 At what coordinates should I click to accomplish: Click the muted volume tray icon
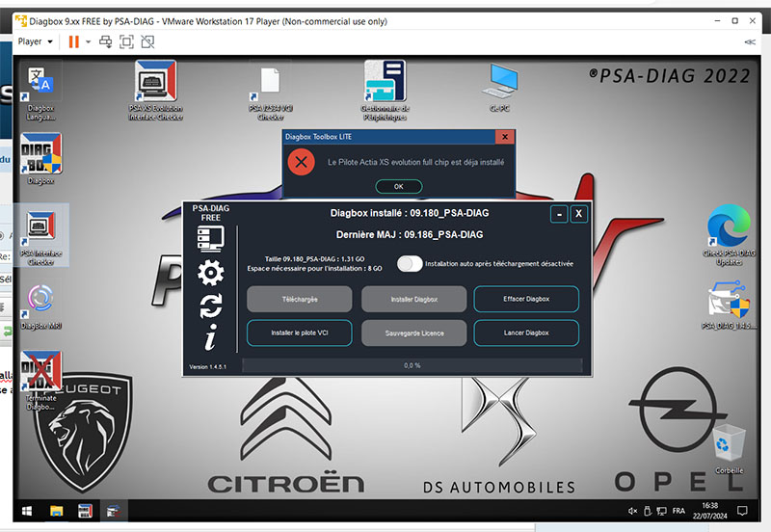click(x=632, y=511)
